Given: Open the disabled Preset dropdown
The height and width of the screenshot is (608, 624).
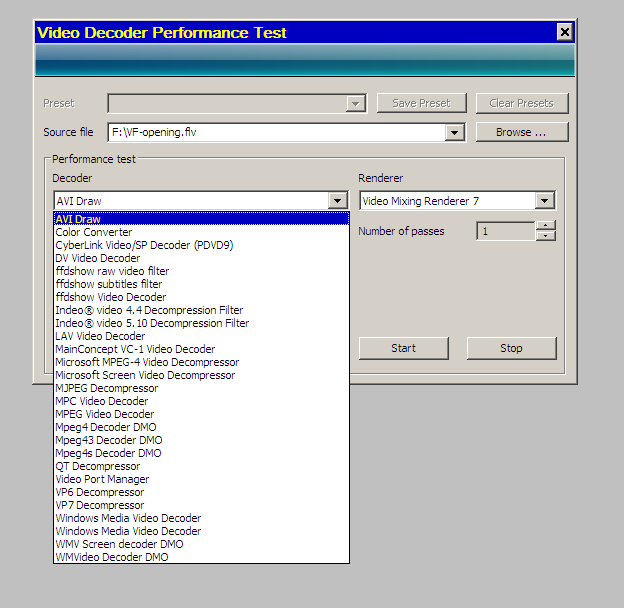Looking at the screenshot, I should [355, 103].
